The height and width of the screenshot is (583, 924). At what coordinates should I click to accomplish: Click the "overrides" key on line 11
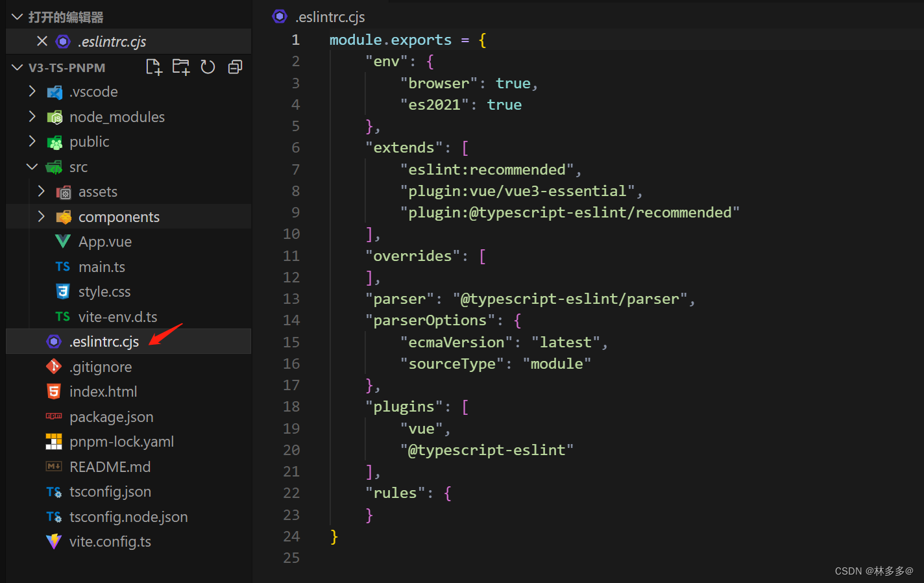[x=413, y=256]
